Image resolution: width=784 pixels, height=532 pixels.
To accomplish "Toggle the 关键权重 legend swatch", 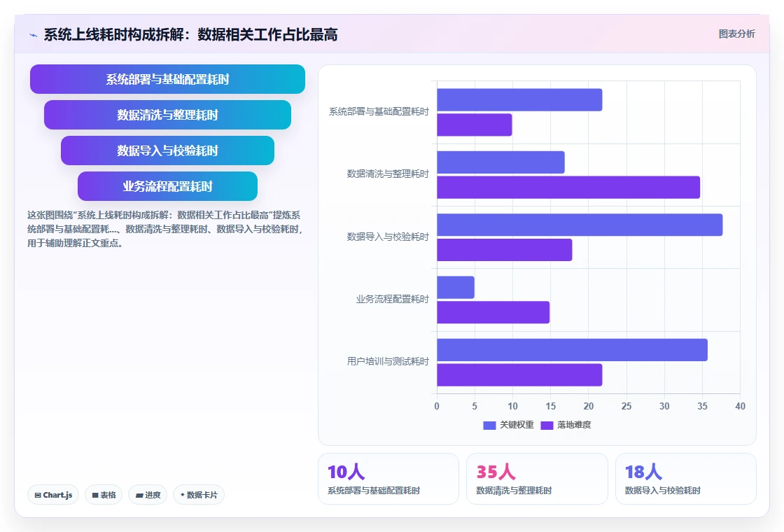I will 489,425.
